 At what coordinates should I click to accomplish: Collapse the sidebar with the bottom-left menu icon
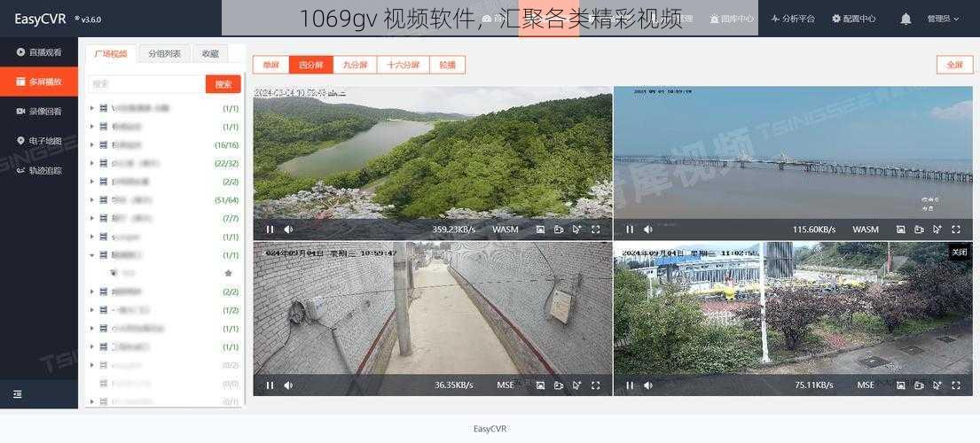point(18,394)
